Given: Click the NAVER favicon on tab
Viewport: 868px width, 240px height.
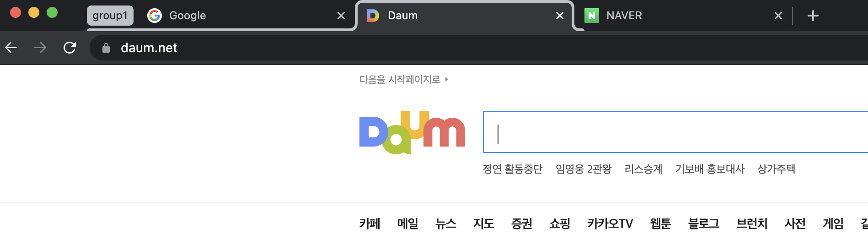Looking at the screenshot, I should click(x=592, y=16).
